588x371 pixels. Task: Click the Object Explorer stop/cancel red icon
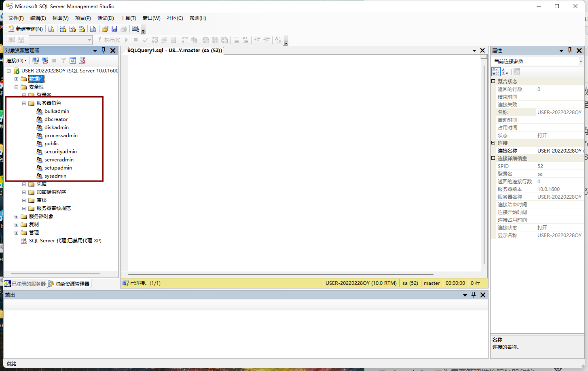pos(82,60)
